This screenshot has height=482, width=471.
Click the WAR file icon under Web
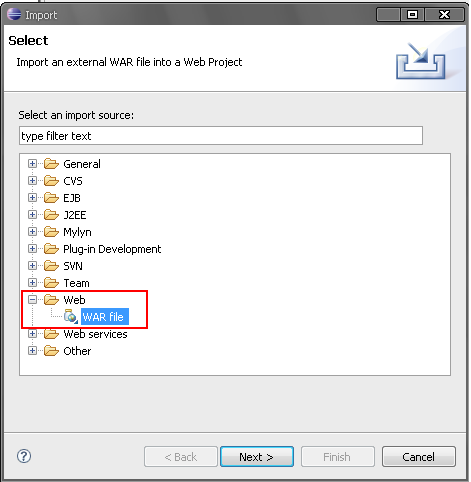tap(71, 316)
